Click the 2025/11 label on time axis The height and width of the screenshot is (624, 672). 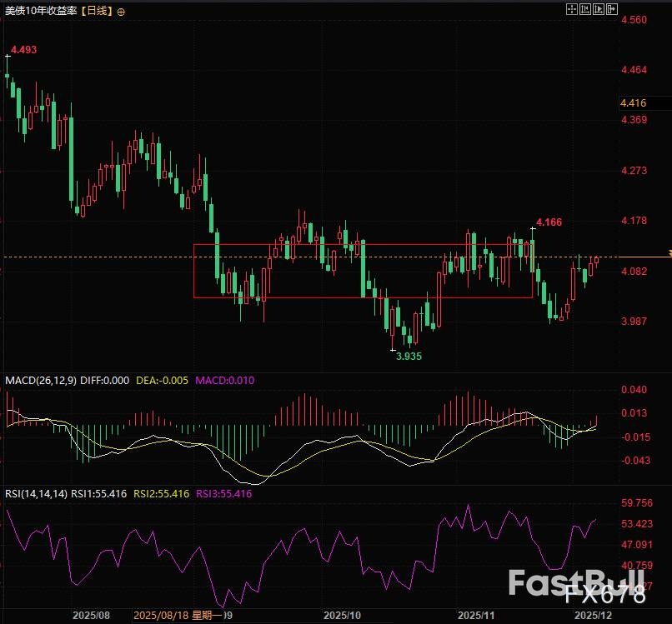click(476, 616)
